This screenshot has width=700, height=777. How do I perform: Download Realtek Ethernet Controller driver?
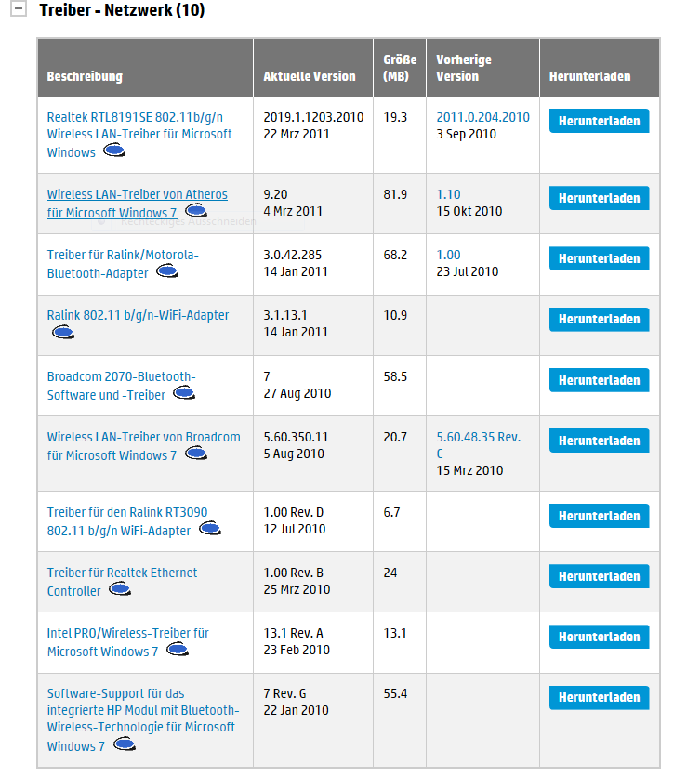[x=599, y=576]
